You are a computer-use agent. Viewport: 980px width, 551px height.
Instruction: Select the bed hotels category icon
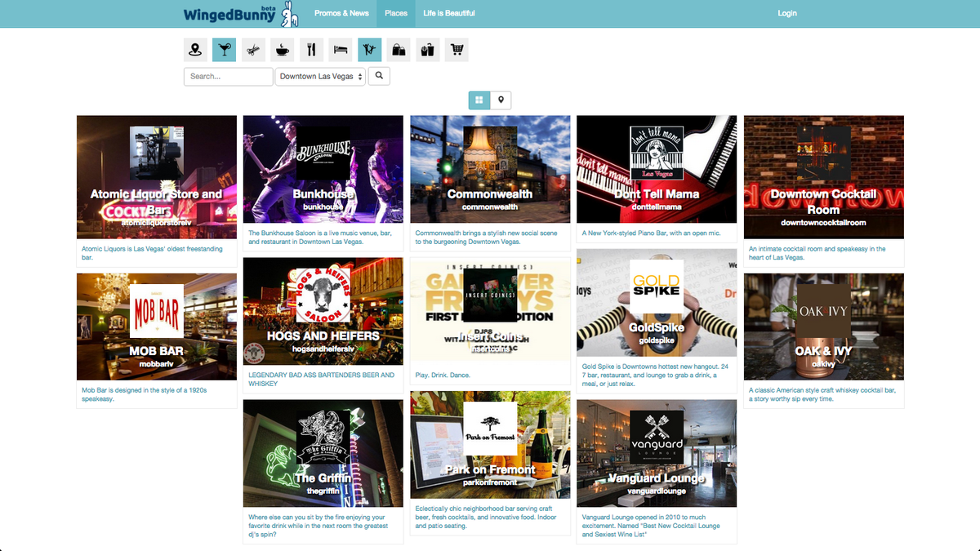click(341, 50)
